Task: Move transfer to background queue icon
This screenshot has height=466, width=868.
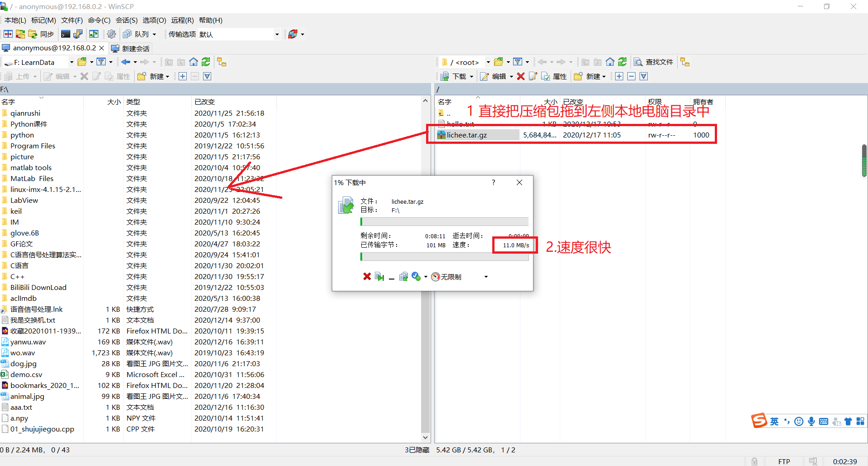Action: tap(403, 276)
